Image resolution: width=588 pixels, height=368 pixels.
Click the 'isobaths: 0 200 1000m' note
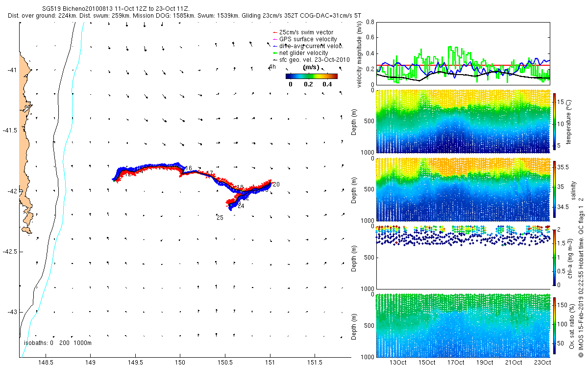(57, 343)
